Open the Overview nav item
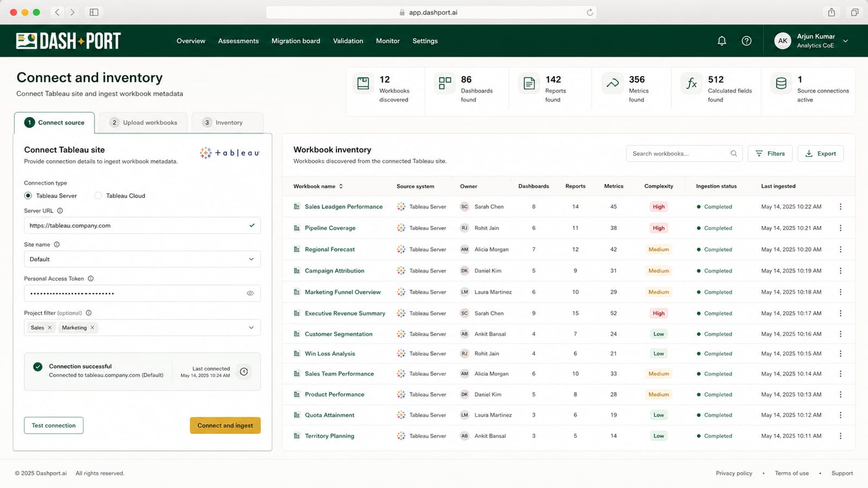 click(191, 41)
